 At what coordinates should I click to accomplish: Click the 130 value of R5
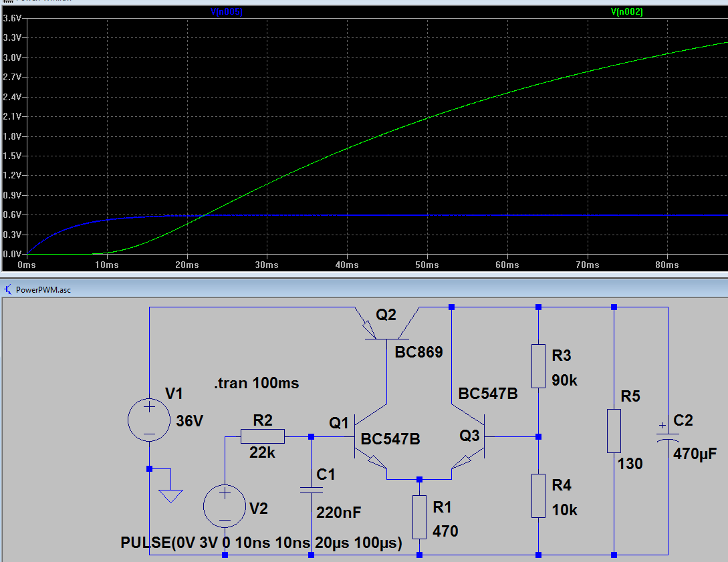click(x=630, y=464)
